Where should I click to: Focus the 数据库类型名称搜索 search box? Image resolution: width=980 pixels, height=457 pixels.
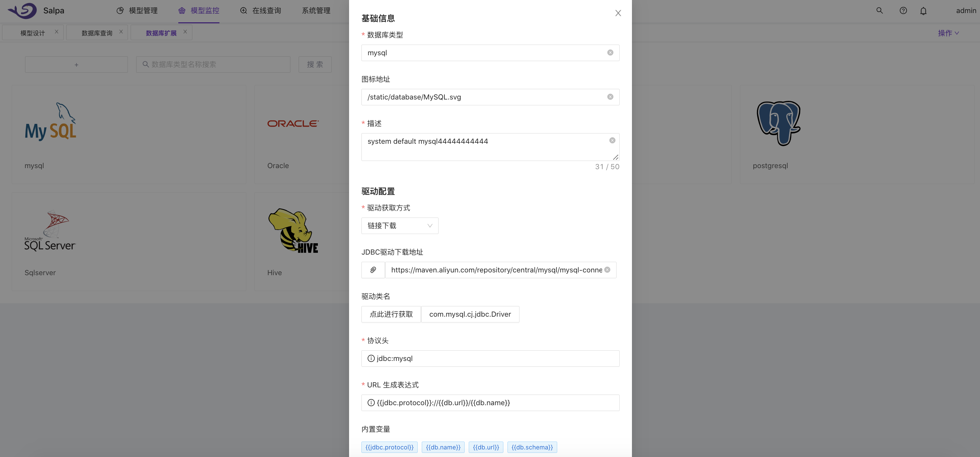(213, 65)
